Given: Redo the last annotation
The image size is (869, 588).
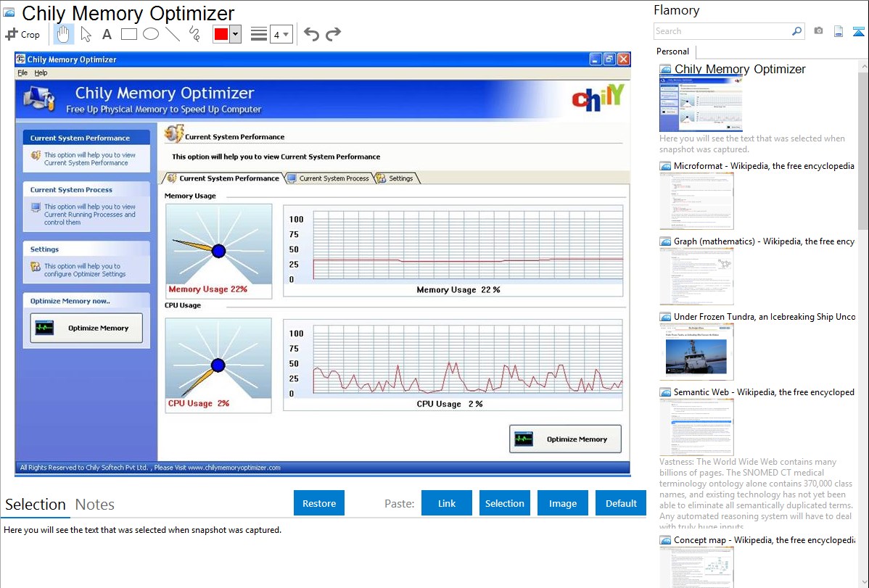Looking at the screenshot, I should 333,34.
